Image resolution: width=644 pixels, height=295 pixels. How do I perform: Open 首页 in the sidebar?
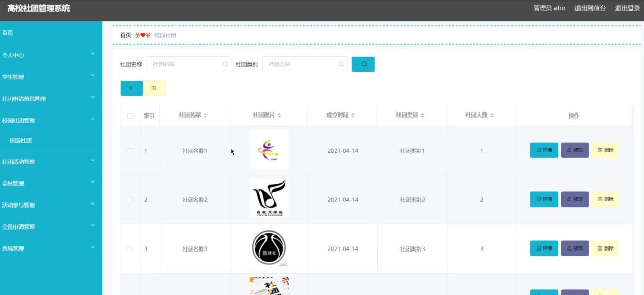51,33
